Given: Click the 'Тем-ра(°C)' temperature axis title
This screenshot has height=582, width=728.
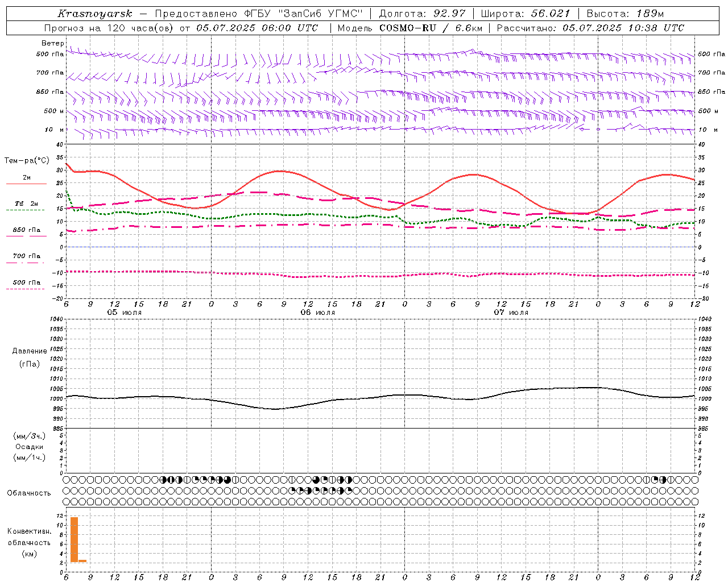Looking at the screenshot, I should [x=27, y=161].
